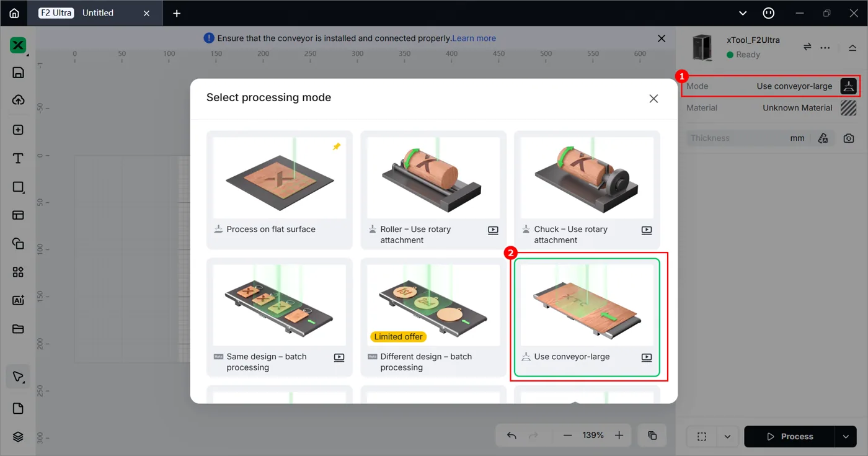Screen dimensions: 868x456
Task: Select Chuck – Use rotary attachment mode
Action: [587, 190]
